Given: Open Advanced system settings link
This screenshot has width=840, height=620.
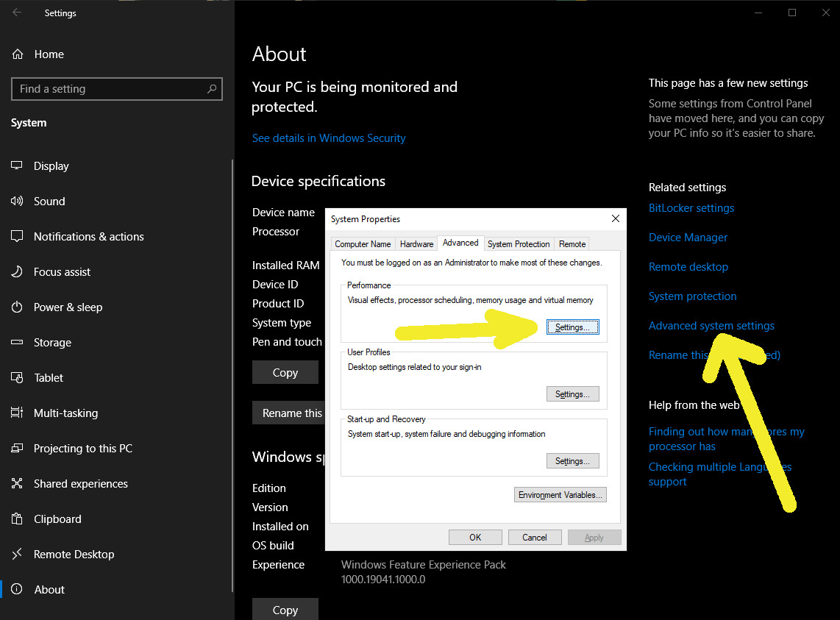Looking at the screenshot, I should point(711,326).
